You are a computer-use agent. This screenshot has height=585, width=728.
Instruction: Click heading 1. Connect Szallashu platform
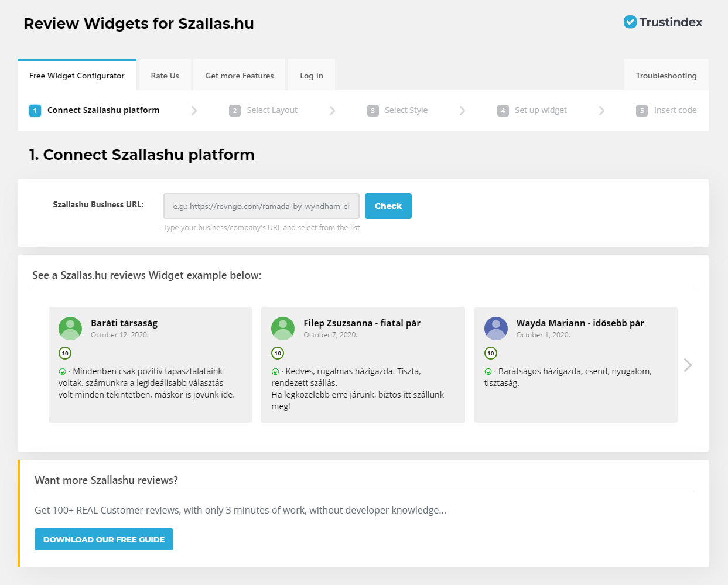click(x=142, y=155)
